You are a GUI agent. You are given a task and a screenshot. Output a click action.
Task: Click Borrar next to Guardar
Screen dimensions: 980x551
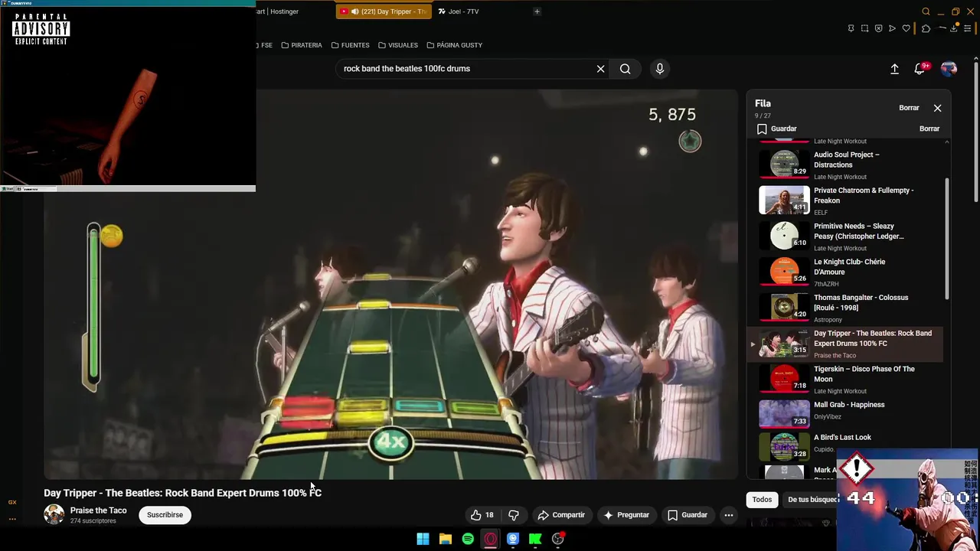click(x=929, y=129)
